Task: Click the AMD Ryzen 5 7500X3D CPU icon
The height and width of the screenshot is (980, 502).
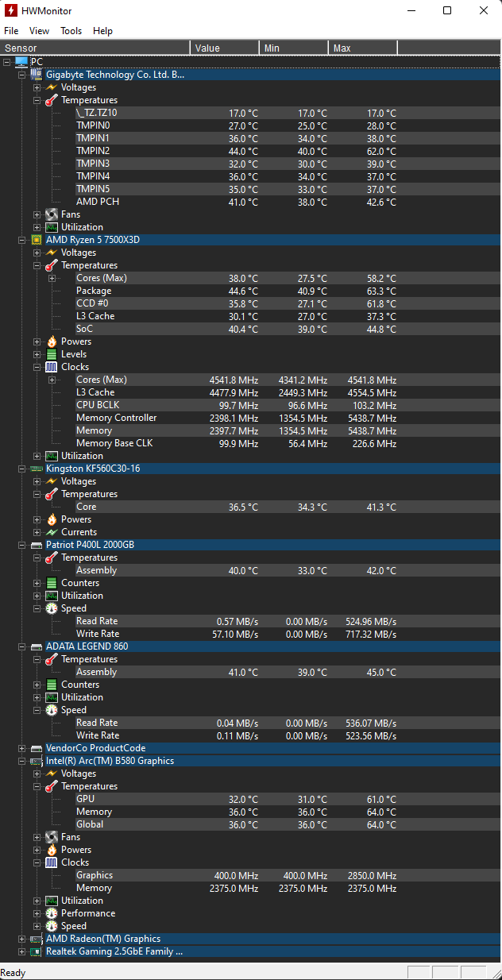Action: [x=37, y=240]
